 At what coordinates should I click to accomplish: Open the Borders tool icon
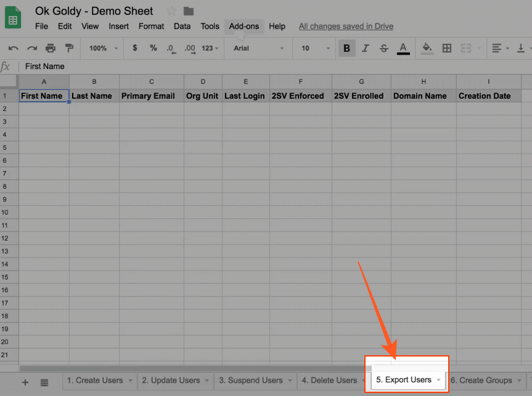tap(447, 48)
